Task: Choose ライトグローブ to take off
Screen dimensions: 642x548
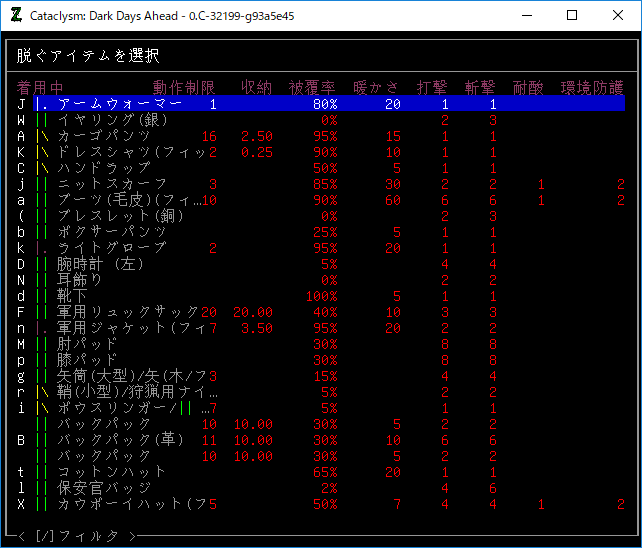Action: coord(112,248)
